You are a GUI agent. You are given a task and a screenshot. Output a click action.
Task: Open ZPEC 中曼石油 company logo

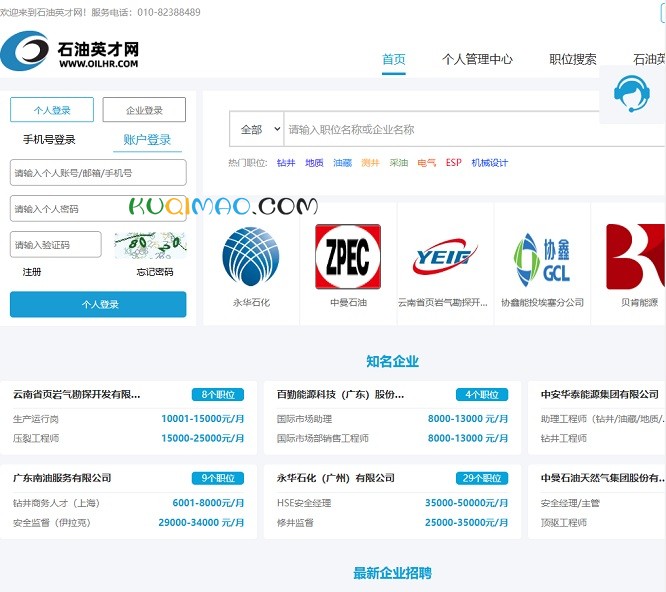[x=348, y=257]
